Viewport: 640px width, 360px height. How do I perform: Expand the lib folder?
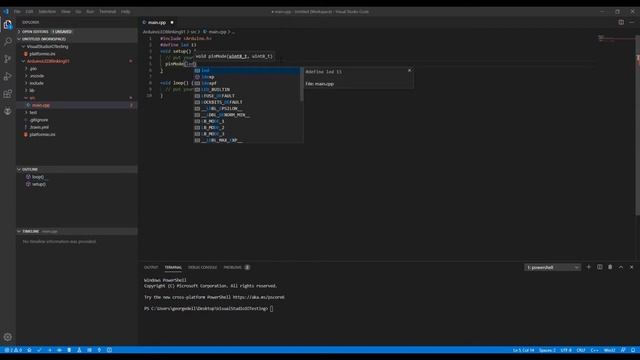coord(77,91)
